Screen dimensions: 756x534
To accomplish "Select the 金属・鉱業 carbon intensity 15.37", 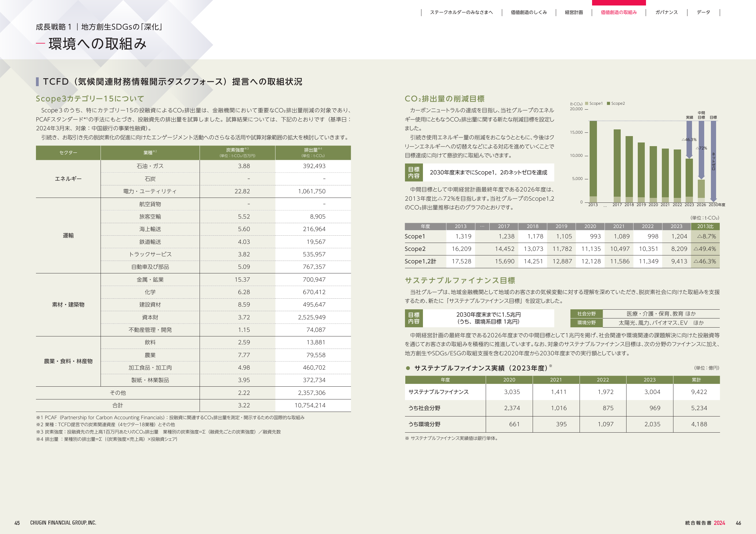I will (242, 280).
